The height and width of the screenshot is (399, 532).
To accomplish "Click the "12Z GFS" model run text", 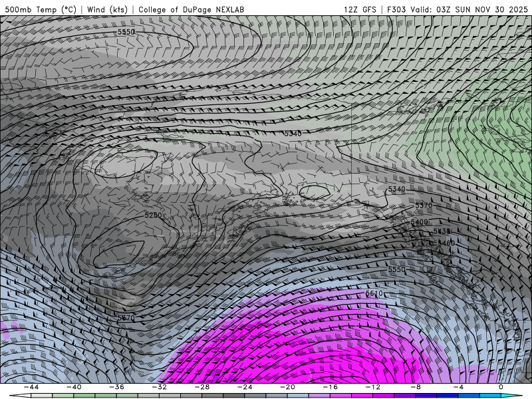I will pos(360,9).
